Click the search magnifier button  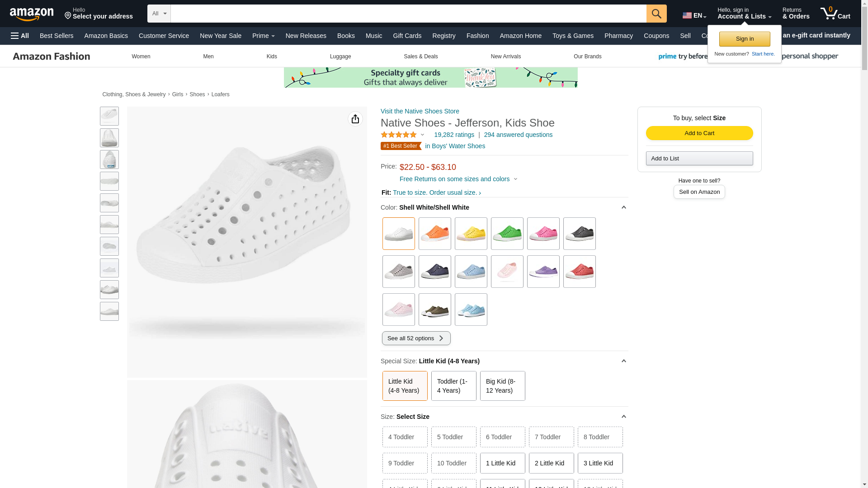[x=656, y=14]
